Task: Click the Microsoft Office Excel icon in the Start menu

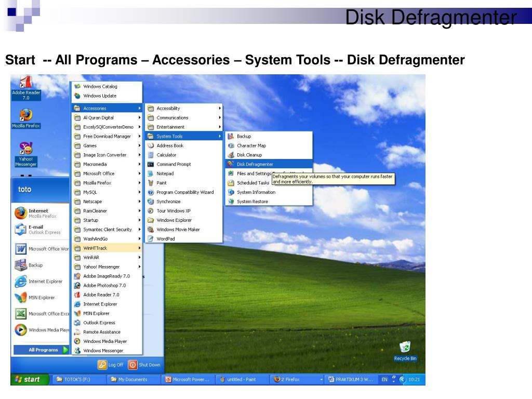Action: point(20,314)
